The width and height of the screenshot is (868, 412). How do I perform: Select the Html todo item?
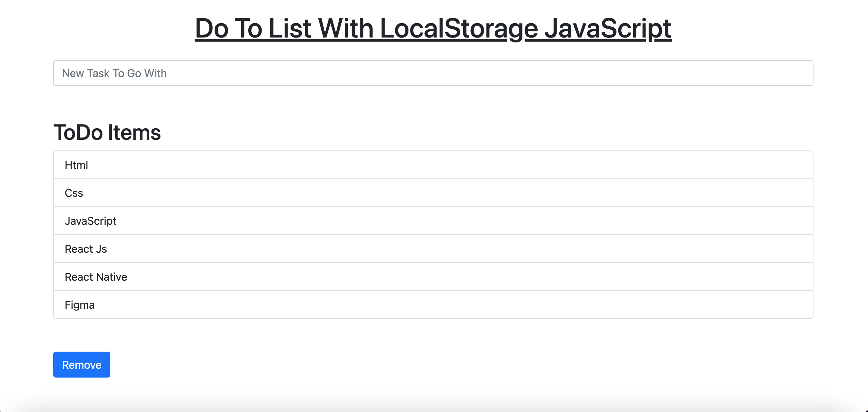76,165
